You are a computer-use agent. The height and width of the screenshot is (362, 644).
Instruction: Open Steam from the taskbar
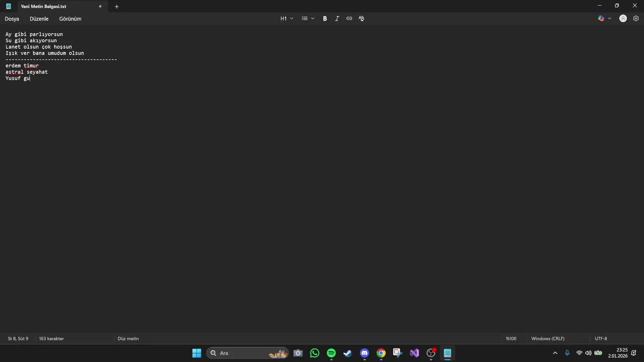click(348, 353)
